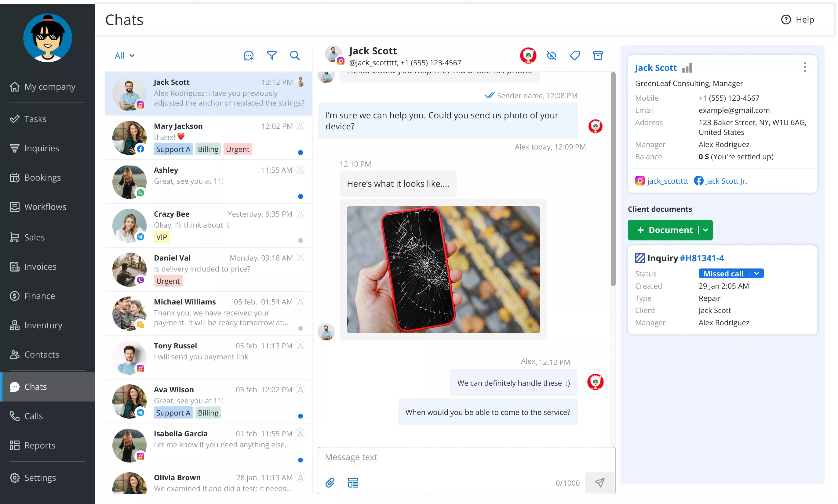Image resolution: width=838 pixels, height=504 pixels.
Task: Add a tag to Jack Scott's chat
Action: point(575,55)
